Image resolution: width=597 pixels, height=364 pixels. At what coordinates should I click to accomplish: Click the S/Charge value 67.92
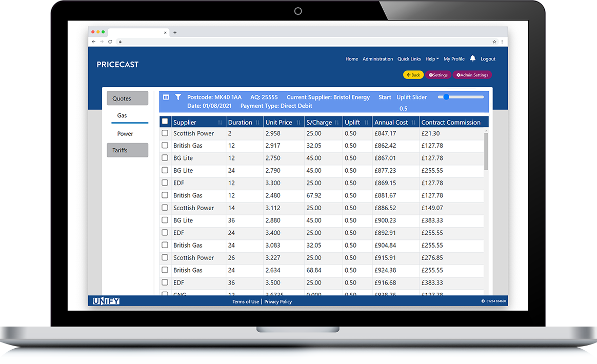[x=314, y=195]
